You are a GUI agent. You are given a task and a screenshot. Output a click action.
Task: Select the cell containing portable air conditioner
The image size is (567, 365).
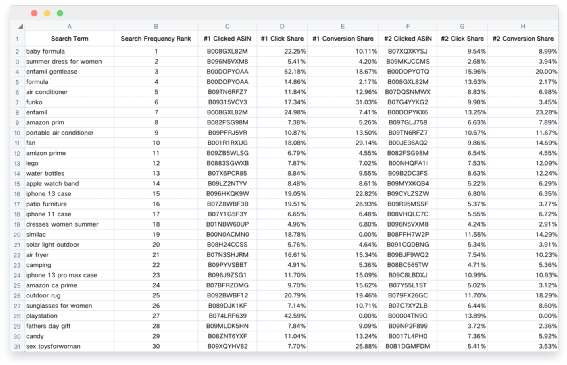coord(69,133)
